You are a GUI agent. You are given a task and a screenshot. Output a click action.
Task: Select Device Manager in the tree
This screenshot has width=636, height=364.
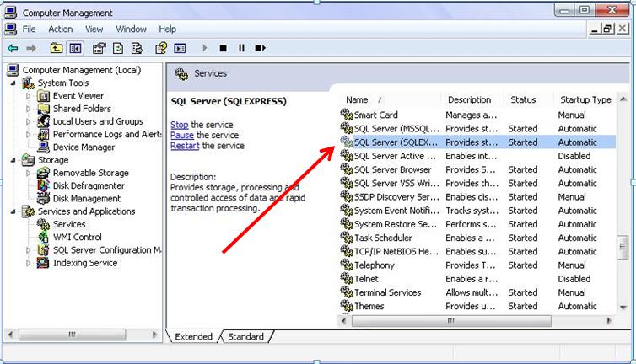pos(84,147)
